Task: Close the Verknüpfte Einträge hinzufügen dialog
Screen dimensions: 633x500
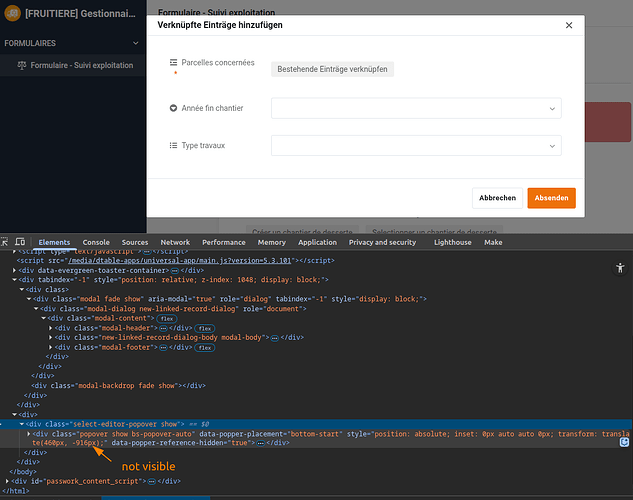Action: coord(568,26)
